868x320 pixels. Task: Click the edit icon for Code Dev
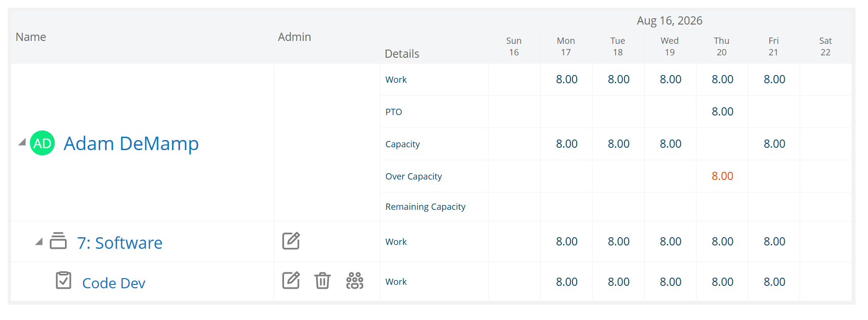coord(291,280)
